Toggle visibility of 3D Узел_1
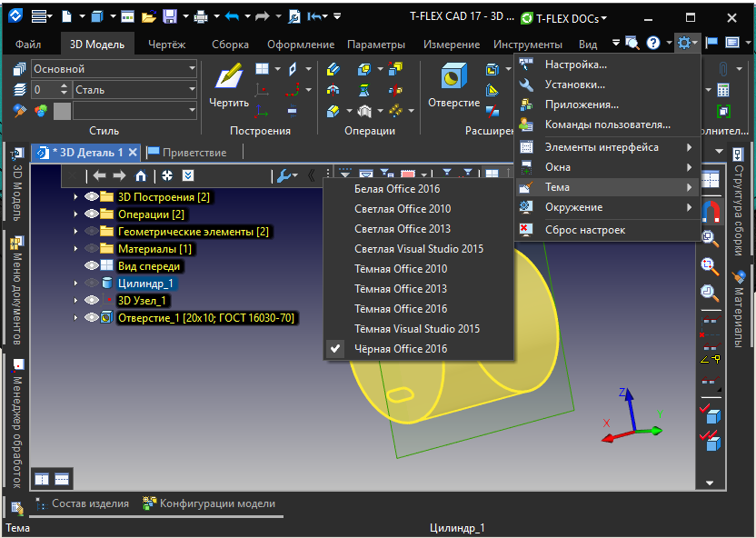Viewport: 756px width, 538px height. (91, 300)
